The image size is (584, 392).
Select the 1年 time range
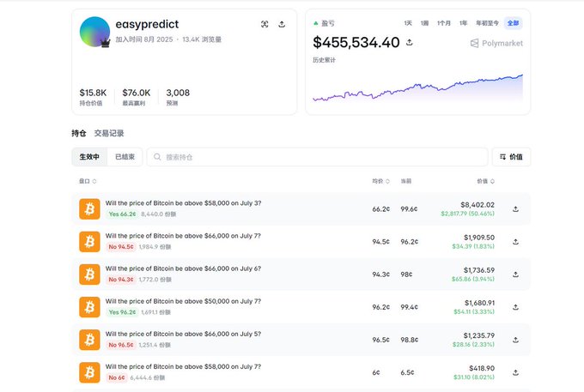pyautogui.click(x=463, y=23)
